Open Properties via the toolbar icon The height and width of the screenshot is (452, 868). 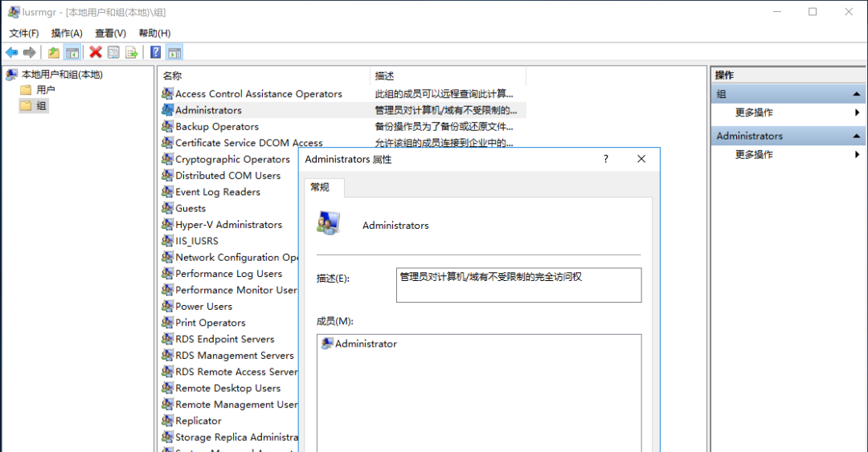(113, 52)
